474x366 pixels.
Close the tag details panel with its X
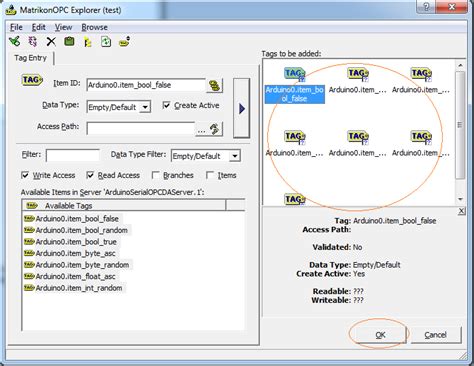click(x=461, y=211)
